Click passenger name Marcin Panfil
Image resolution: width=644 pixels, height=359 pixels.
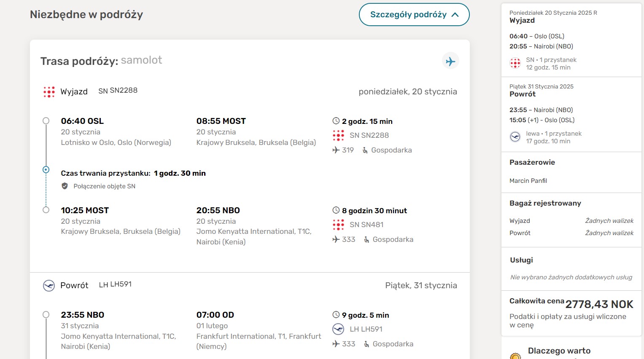pyautogui.click(x=528, y=181)
